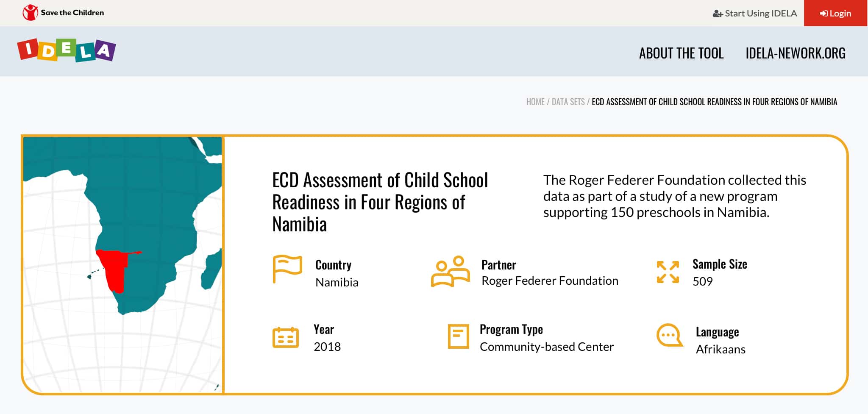Open the colorful IDELA logo home link
The width and height of the screenshot is (868, 414).
tap(67, 50)
